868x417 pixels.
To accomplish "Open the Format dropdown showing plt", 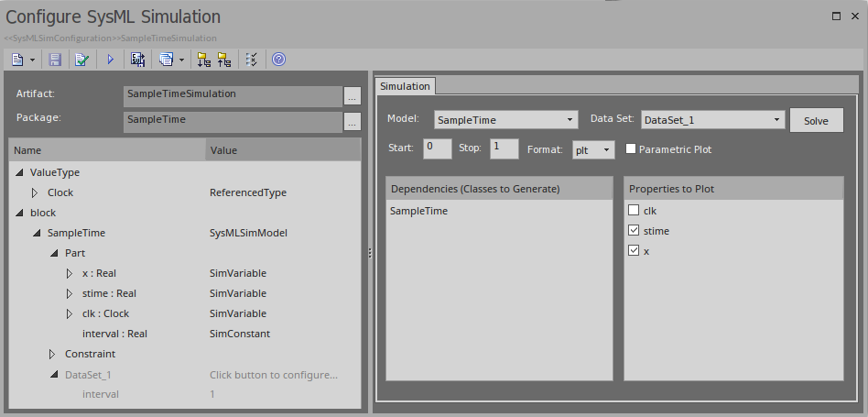I will tap(593, 149).
